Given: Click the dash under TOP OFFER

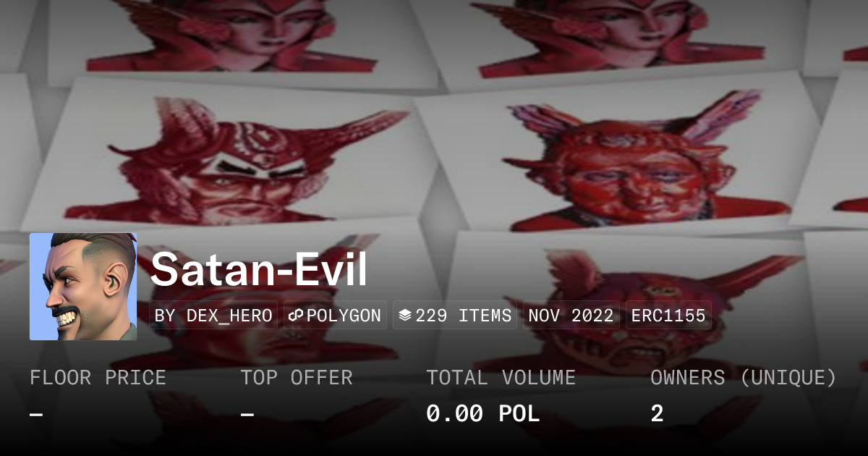Looking at the screenshot, I should click(247, 415).
